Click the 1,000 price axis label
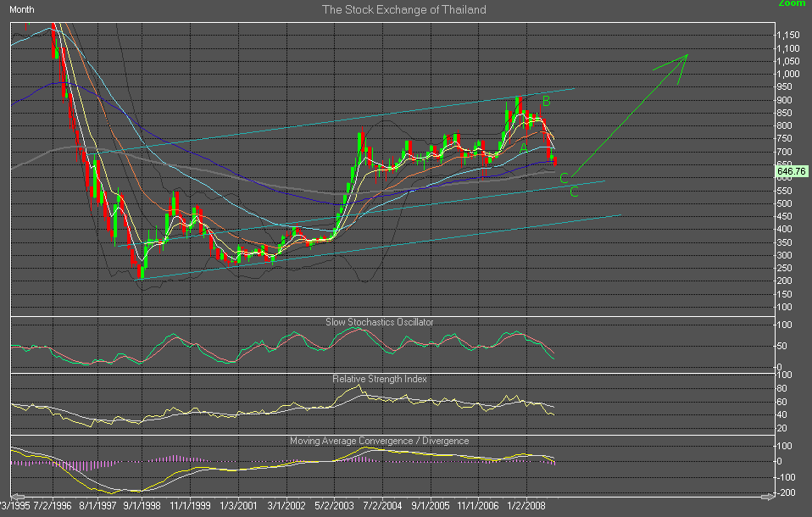The height and width of the screenshot is (517, 812). tap(788, 74)
